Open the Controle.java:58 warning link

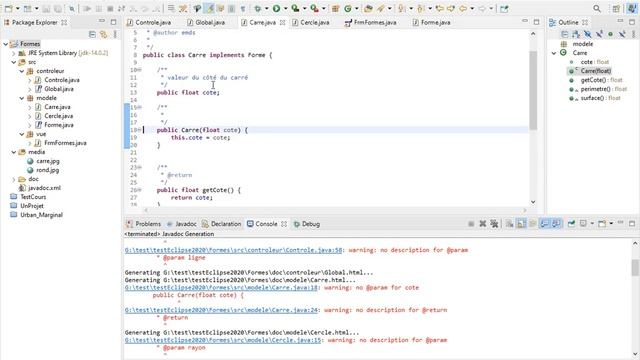pyautogui.click(x=233, y=250)
